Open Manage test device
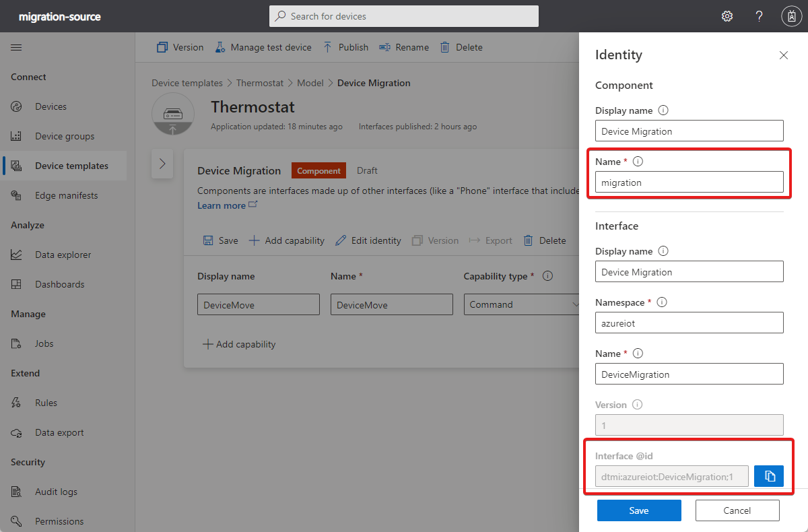808x532 pixels. [263, 47]
